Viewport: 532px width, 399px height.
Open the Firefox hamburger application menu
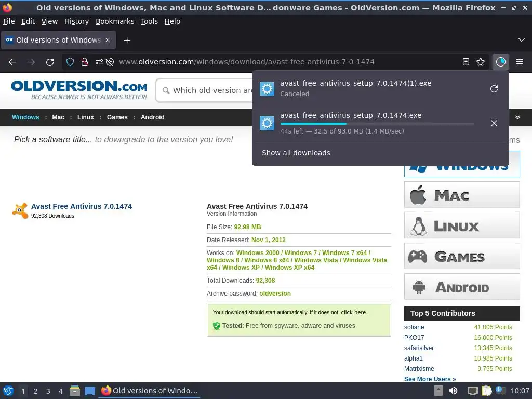(520, 62)
